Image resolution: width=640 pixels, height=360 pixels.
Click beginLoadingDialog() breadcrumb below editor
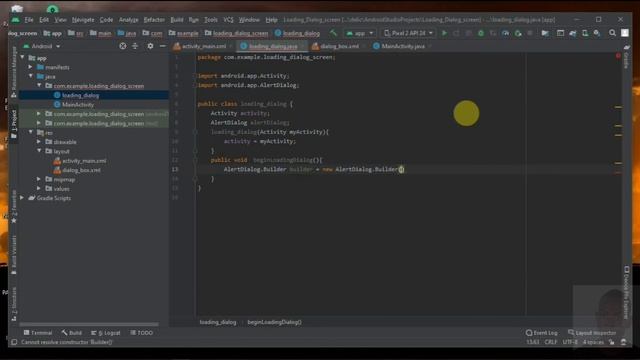click(x=274, y=322)
